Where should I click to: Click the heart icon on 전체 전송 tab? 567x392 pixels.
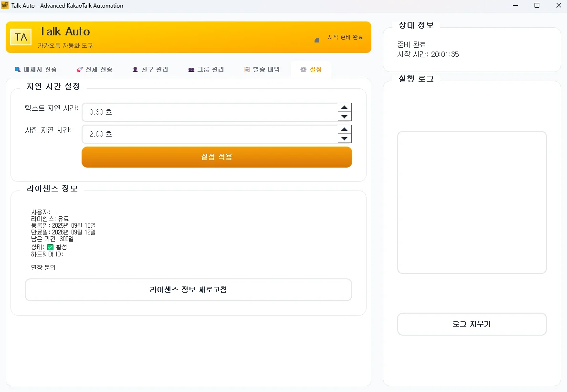(79, 69)
